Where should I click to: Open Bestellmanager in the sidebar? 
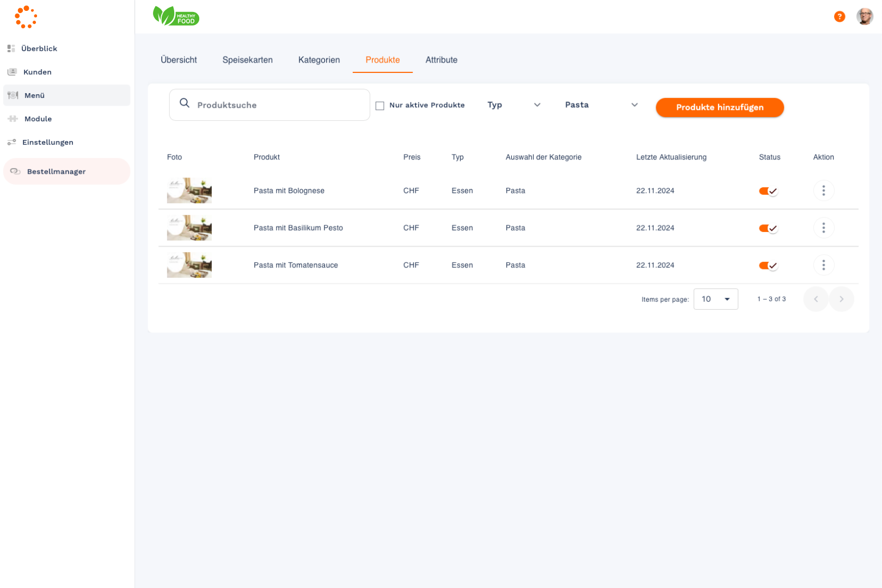[x=56, y=171]
